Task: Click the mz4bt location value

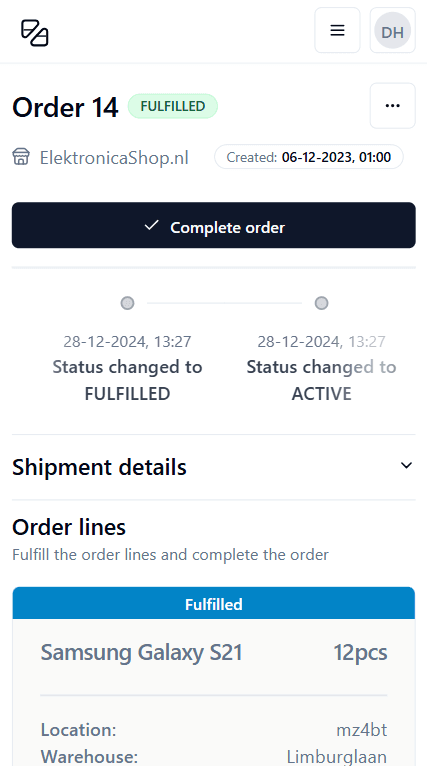Action: (x=362, y=730)
